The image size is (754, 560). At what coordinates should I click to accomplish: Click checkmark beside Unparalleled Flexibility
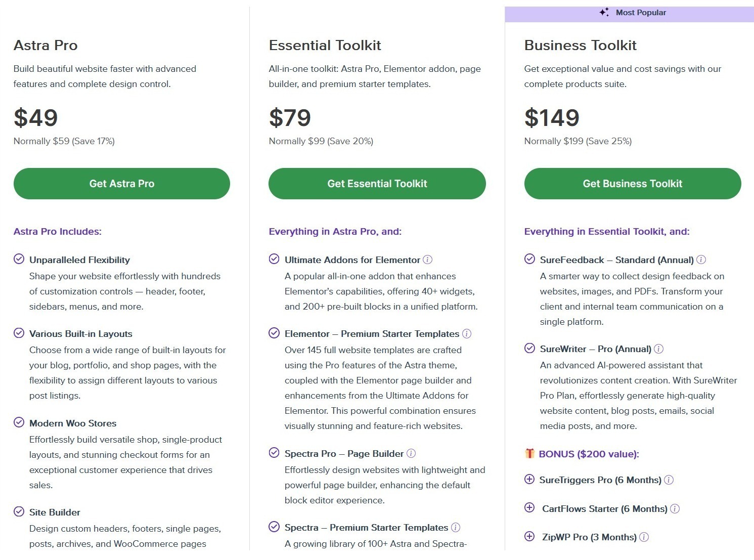pyautogui.click(x=19, y=259)
